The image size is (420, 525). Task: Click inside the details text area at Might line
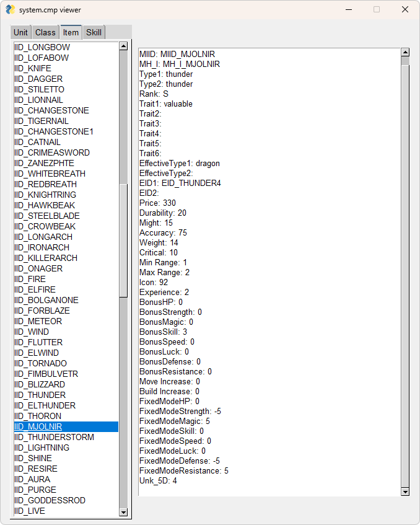coord(156,223)
